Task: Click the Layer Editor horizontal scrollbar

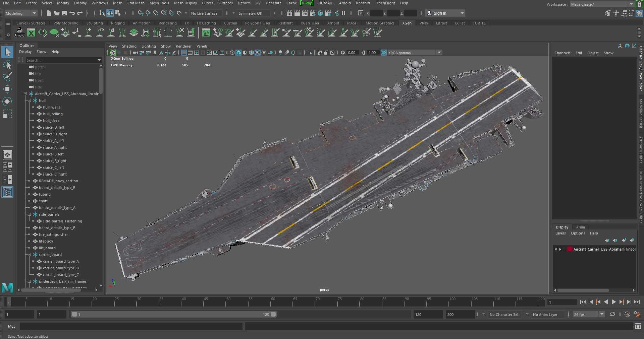Action: point(583,290)
